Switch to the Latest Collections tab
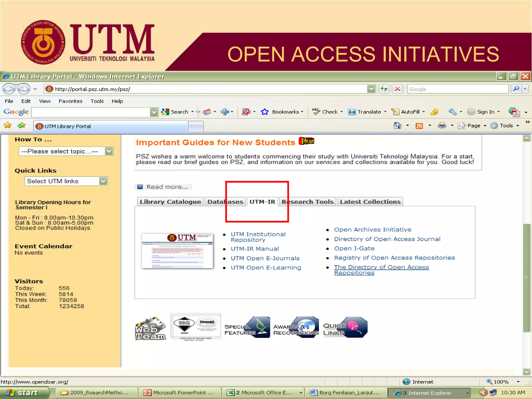This screenshot has width=532, height=399. (370, 202)
